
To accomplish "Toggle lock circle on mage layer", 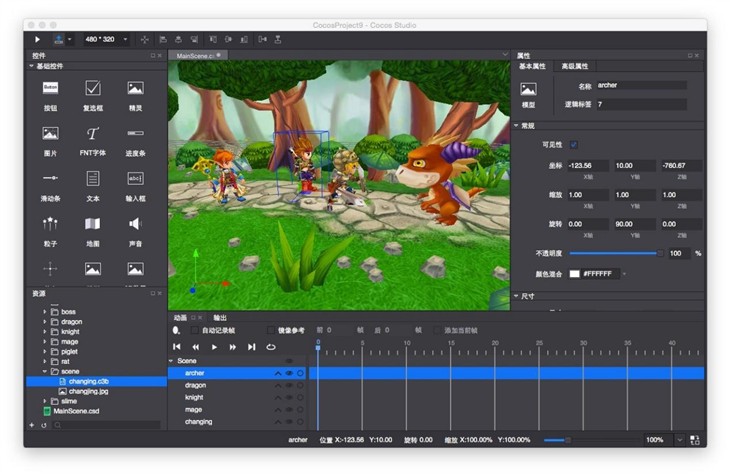I will tap(300, 409).
